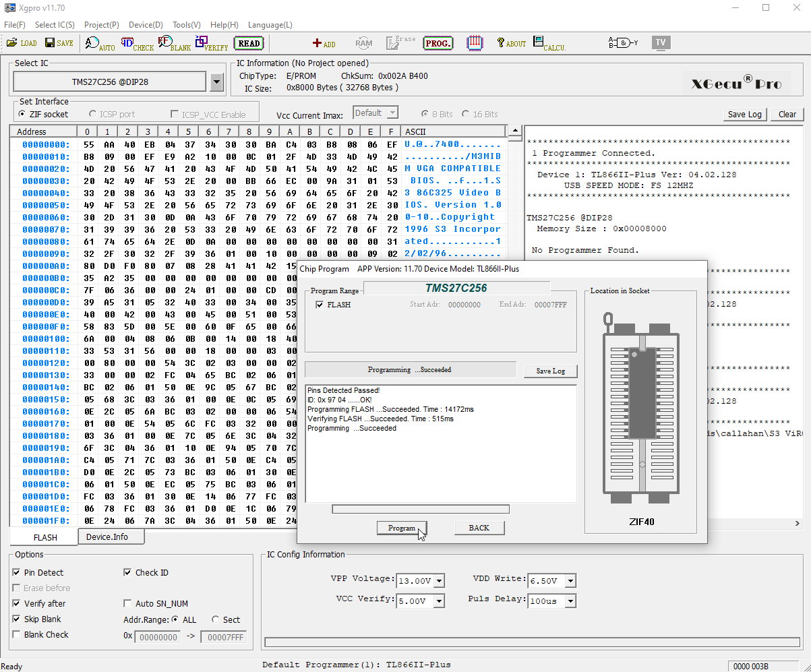Clear the log with Clear button
The image size is (811, 672).
787,114
